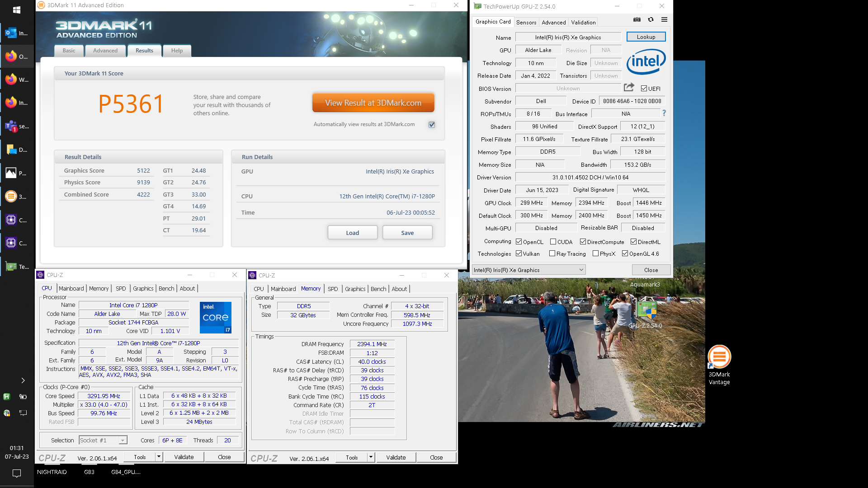
Task: Open the GPU selector dropdown in GPU-Z
Action: coord(528,270)
